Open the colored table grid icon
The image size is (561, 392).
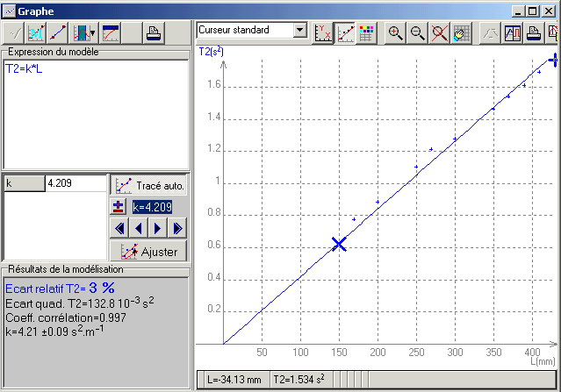tap(366, 33)
